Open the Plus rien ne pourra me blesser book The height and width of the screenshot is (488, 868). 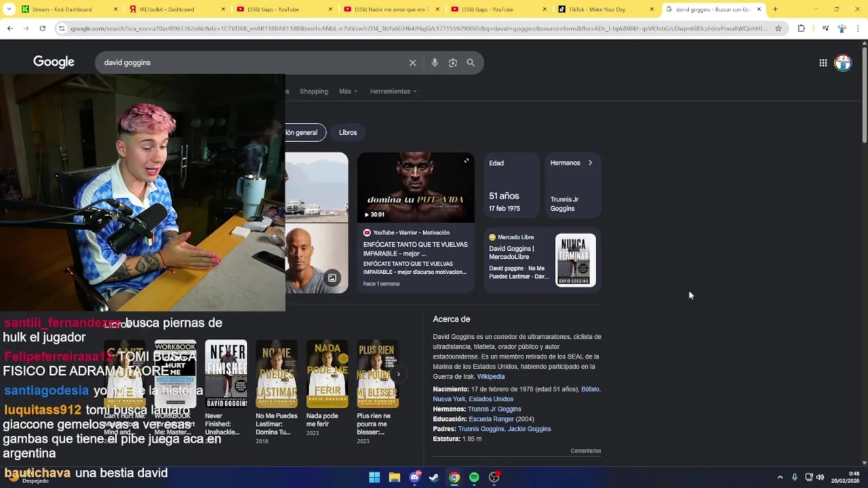[x=378, y=374]
